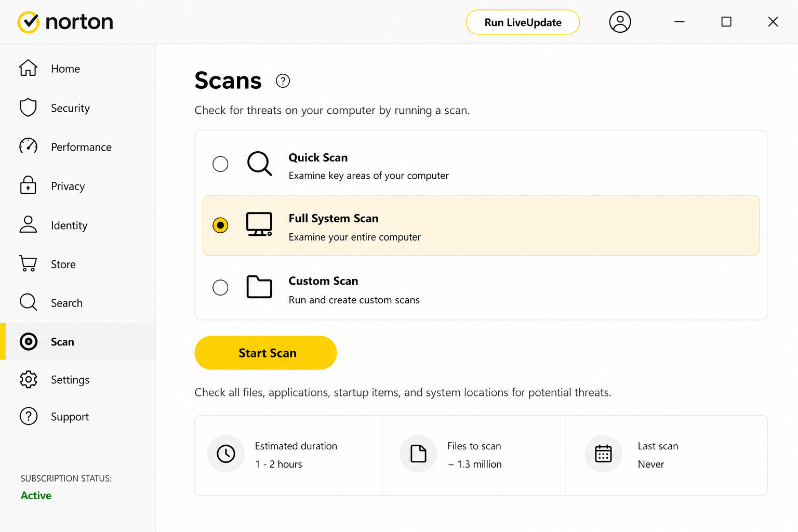Click the "Last scan" label
The height and width of the screenshot is (532, 798).
658,446
